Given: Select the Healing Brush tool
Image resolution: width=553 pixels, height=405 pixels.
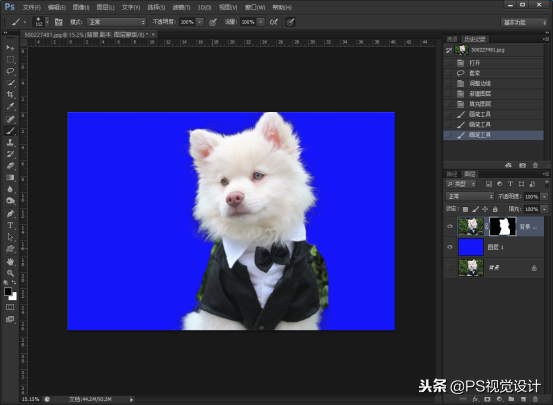Looking at the screenshot, I should [10, 119].
